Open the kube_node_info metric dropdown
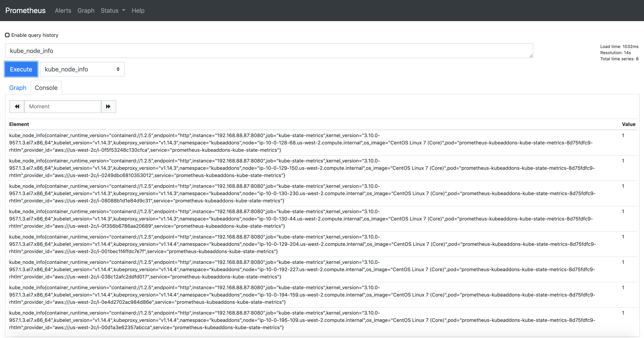The image size is (644, 338). [82, 69]
